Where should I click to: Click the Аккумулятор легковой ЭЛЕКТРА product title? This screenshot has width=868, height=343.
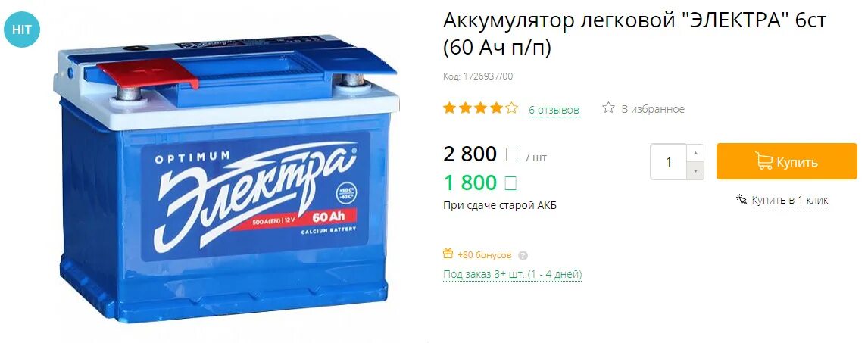[635, 34]
